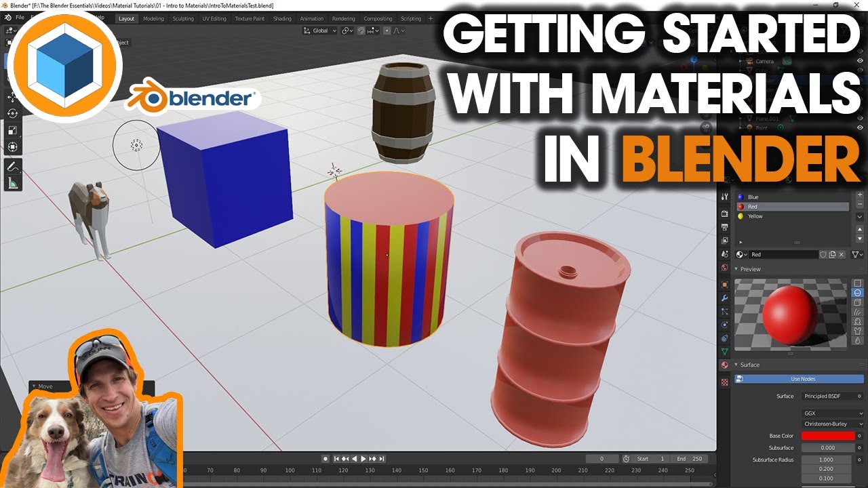Add a material slot with plus button

(860, 195)
